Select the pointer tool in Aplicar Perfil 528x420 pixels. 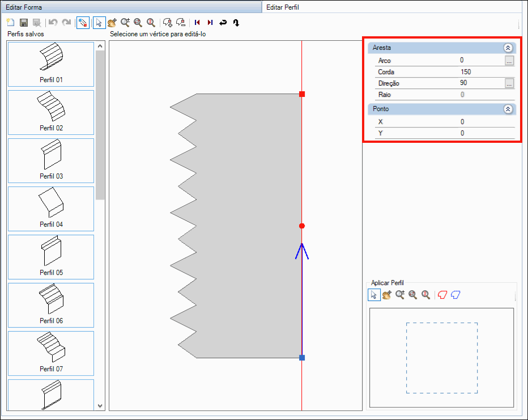[374, 295]
